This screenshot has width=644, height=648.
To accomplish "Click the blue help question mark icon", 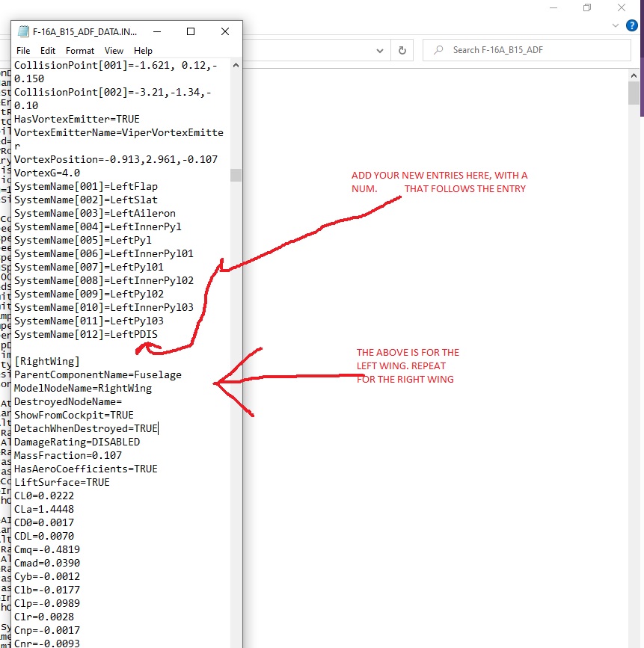I will click(631, 25).
